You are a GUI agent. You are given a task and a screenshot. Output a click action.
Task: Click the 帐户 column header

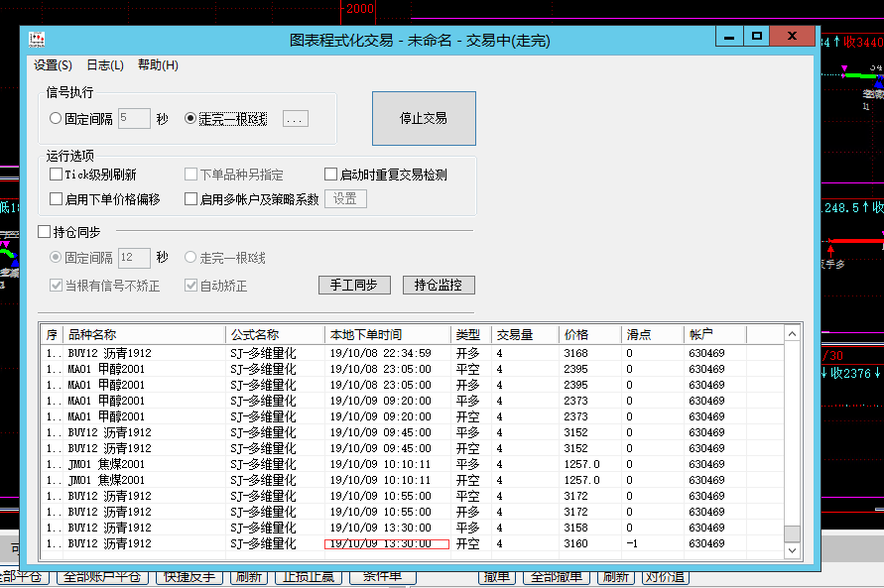[x=715, y=334]
